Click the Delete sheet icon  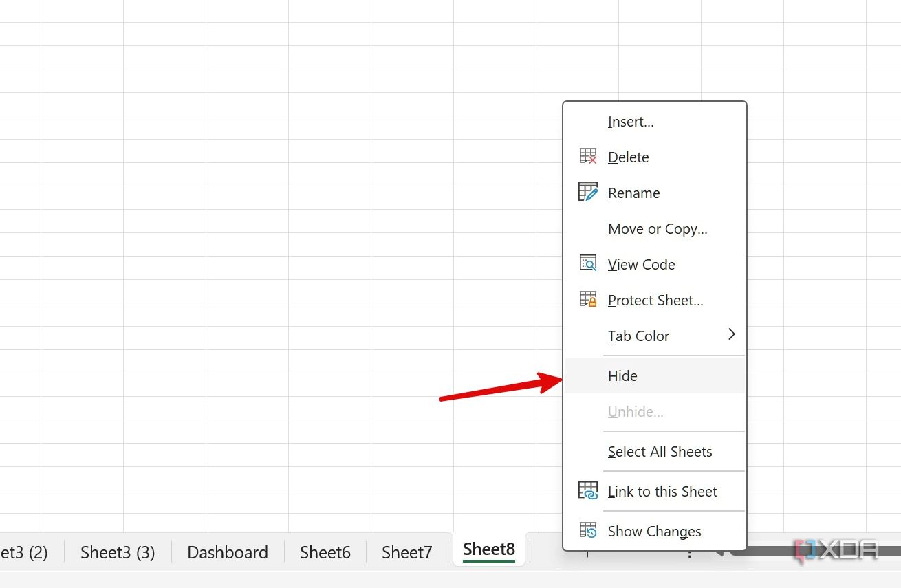pos(588,155)
